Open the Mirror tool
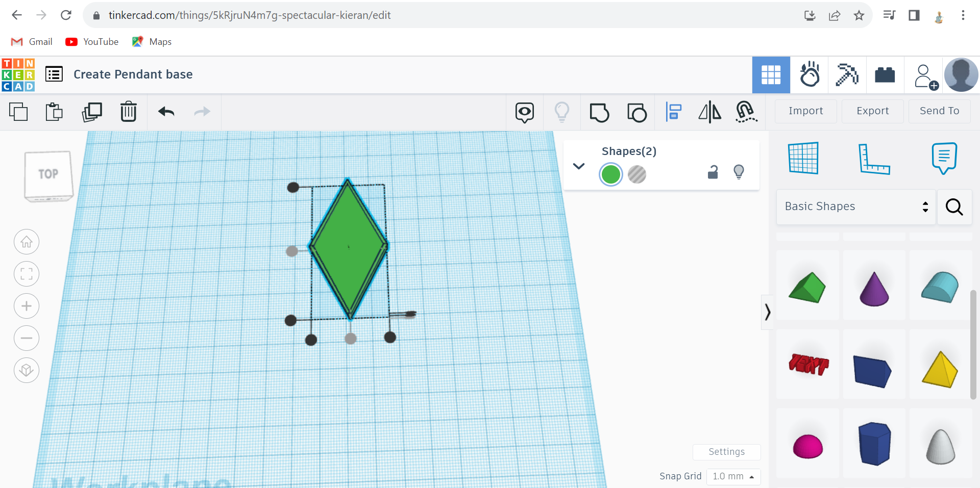Viewport: 980px width, 488px height. (x=710, y=112)
